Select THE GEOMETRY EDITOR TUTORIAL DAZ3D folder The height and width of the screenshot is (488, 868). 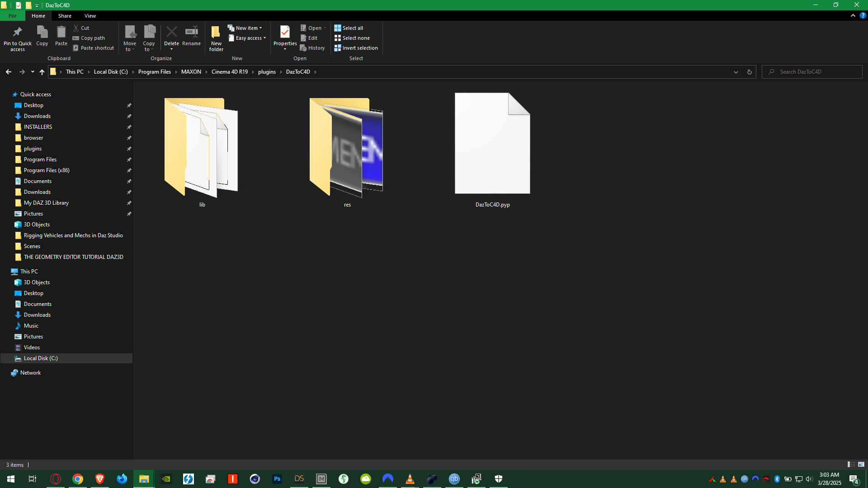[x=73, y=257]
